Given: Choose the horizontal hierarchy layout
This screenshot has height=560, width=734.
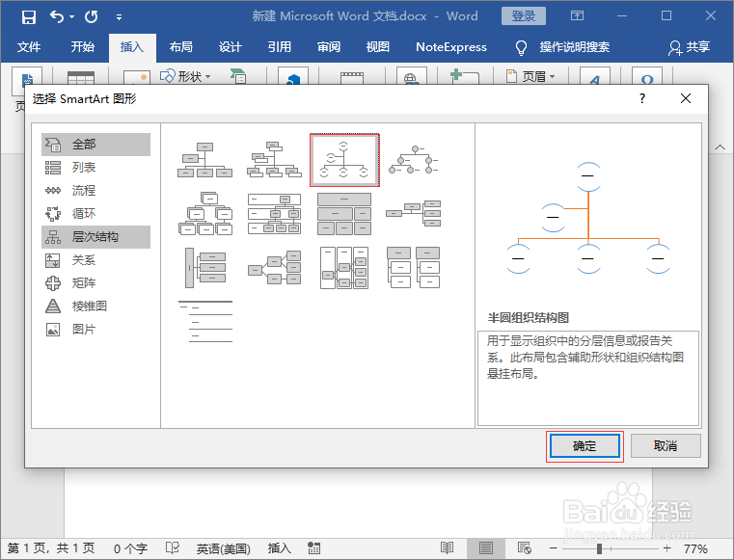Looking at the screenshot, I should (x=274, y=268).
